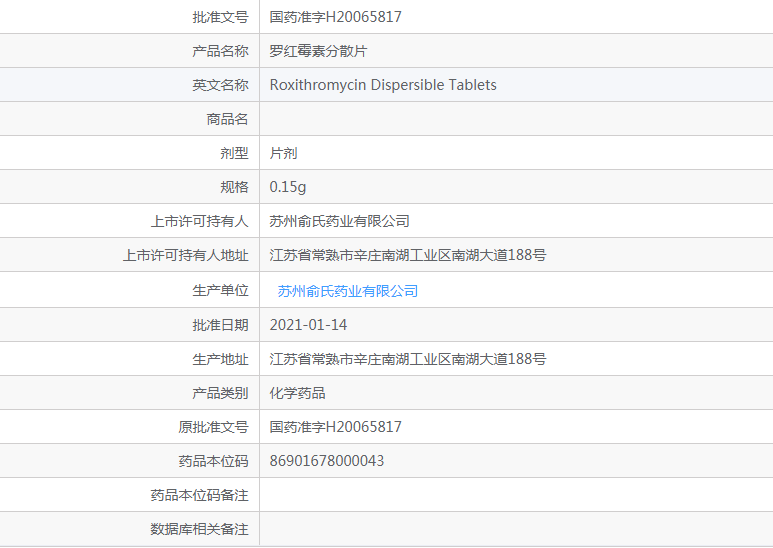The image size is (773, 548).
Task: Select the drug code 86901678000043
Action: coord(326,461)
